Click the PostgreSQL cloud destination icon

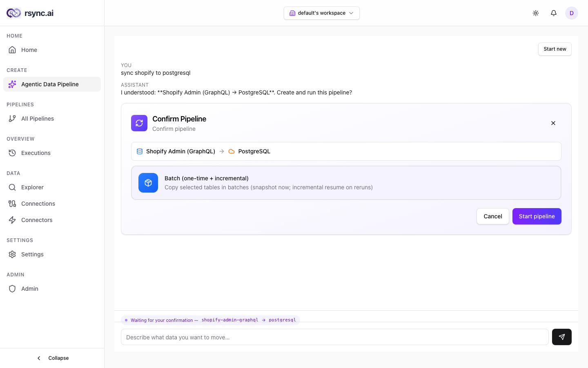232,151
